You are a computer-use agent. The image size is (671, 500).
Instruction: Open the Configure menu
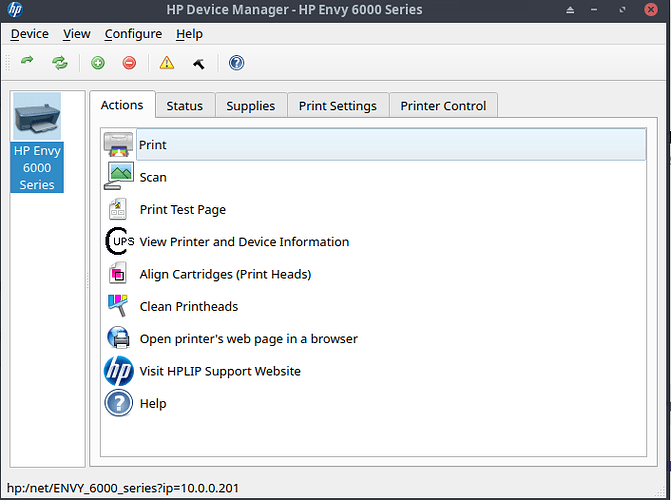click(x=133, y=34)
